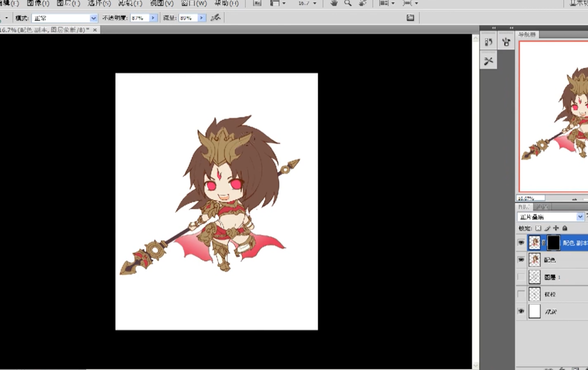Click the navigator zoom percentage field
The height and width of the screenshot is (370, 588).
[531, 198]
